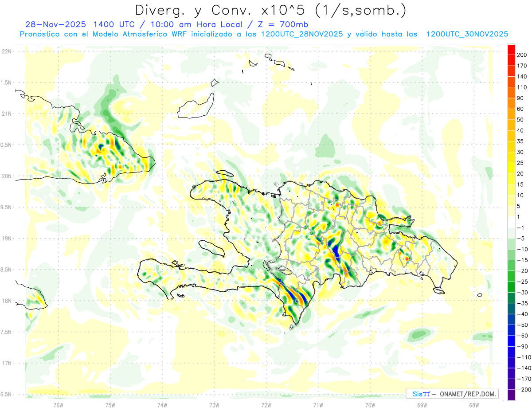Screen dimensions: 532x411
Task: Click the 'ONAMET/REP.DOM.' label
Action: tap(467, 394)
